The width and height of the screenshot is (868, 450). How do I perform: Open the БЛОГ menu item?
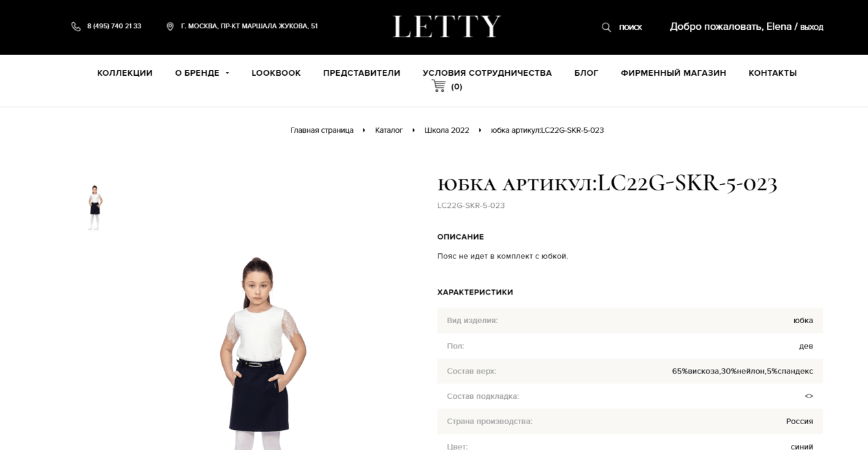point(586,73)
